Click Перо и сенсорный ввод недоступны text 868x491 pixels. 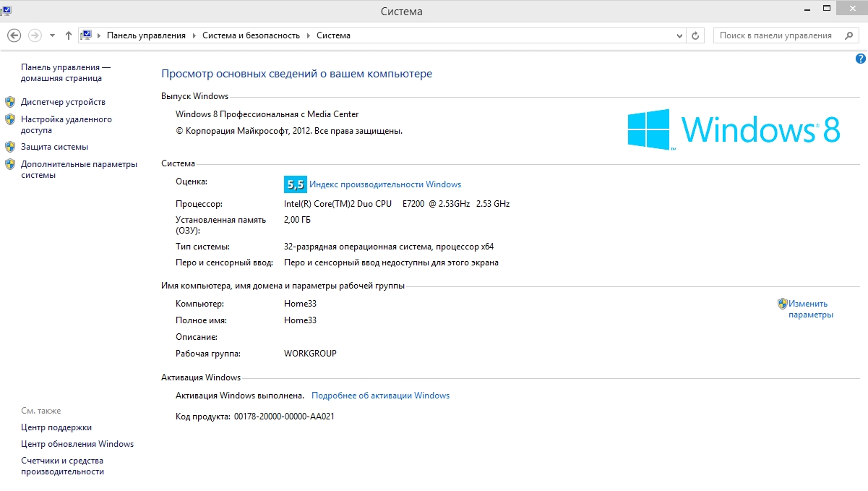tap(391, 262)
